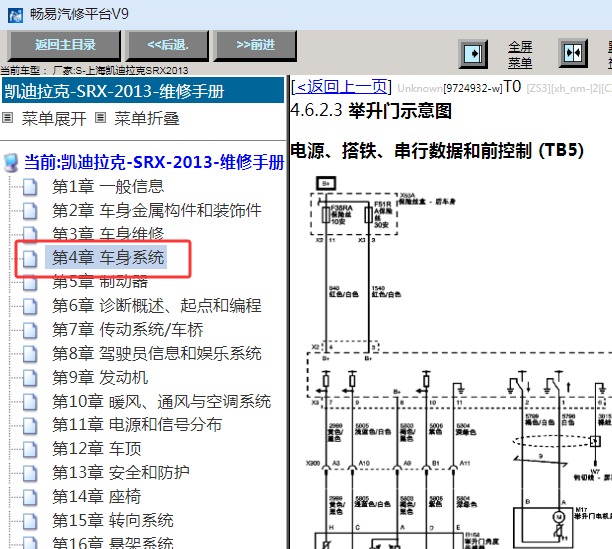Open 第1章 一般信息

coord(108,187)
